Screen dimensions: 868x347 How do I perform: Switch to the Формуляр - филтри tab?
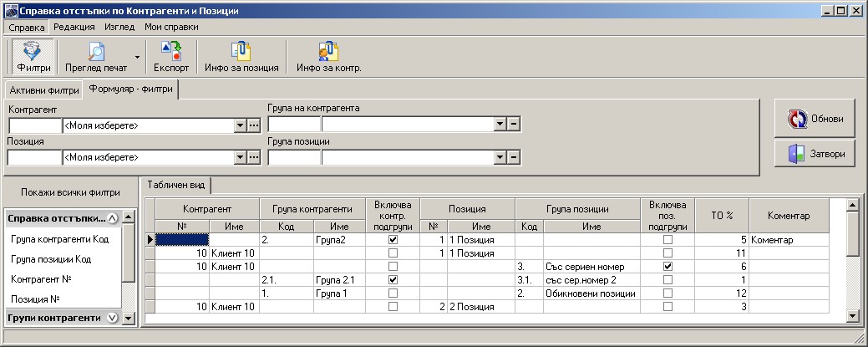[130, 89]
